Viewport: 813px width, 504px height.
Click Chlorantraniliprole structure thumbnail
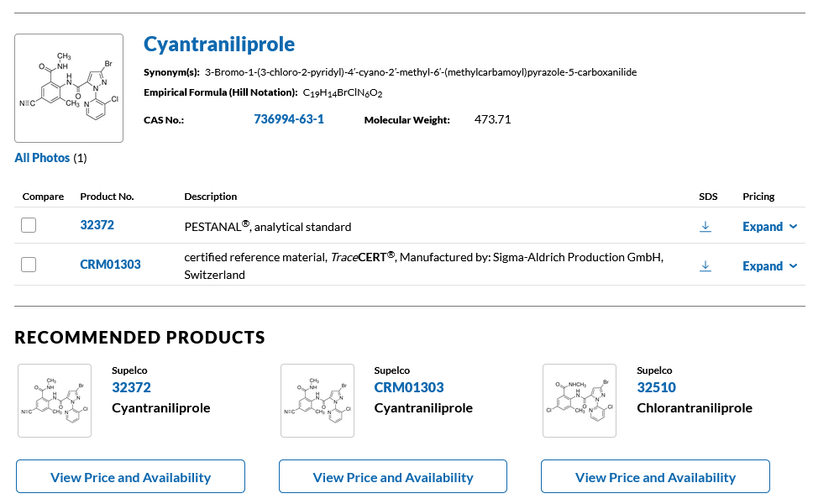pyautogui.click(x=580, y=401)
